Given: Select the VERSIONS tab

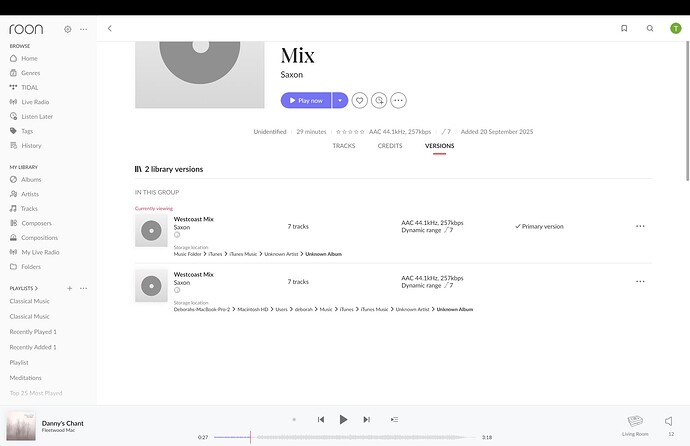Looking at the screenshot, I should pyautogui.click(x=440, y=146).
